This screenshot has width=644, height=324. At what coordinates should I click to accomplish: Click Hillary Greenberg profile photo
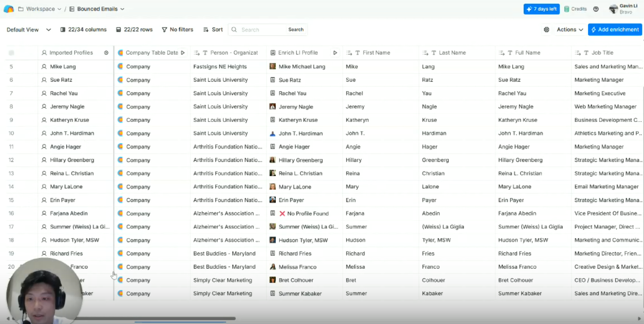click(273, 160)
